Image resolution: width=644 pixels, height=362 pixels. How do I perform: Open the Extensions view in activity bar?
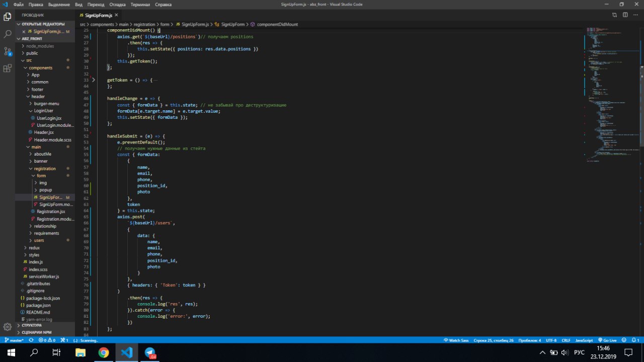8,68
